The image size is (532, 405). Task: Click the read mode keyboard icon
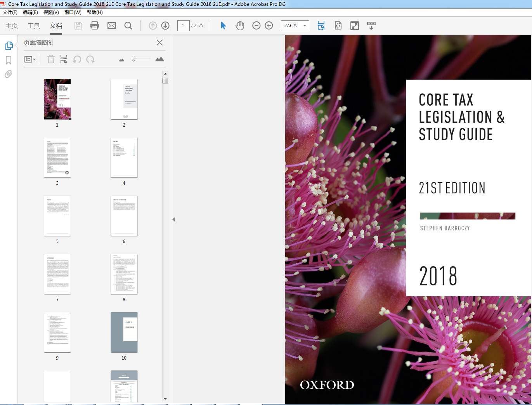(371, 26)
